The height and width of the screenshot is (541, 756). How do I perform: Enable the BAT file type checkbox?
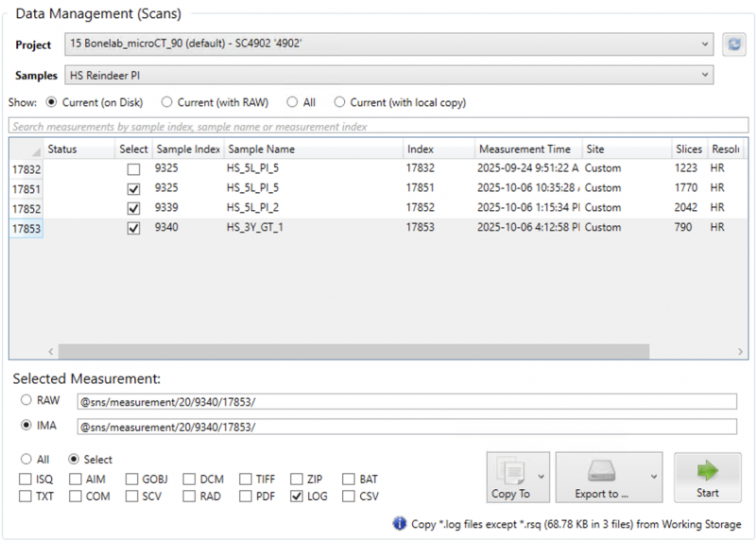pos(349,480)
